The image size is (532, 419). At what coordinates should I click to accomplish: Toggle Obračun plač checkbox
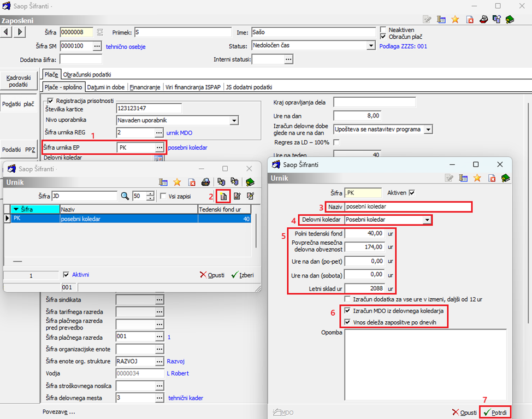point(383,37)
